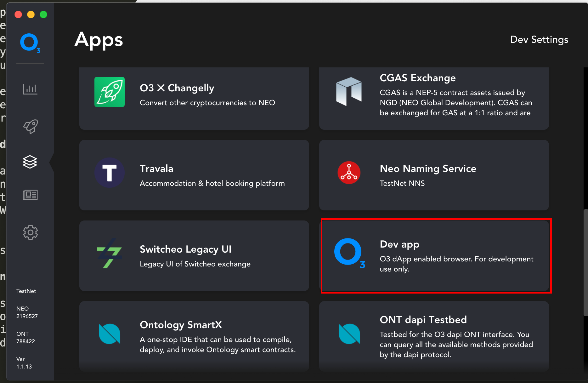Click the O3 logo in sidebar

tap(30, 43)
